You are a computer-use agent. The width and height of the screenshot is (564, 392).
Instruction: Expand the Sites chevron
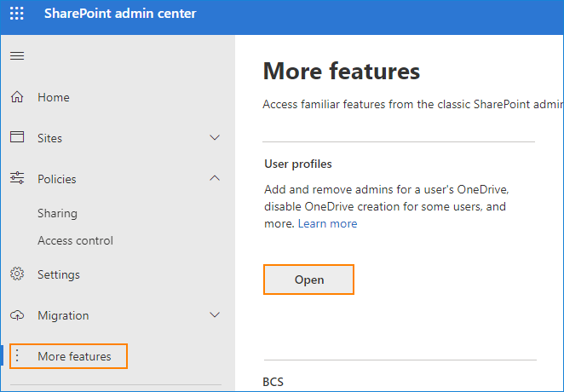pyautogui.click(x=215, y=138)
